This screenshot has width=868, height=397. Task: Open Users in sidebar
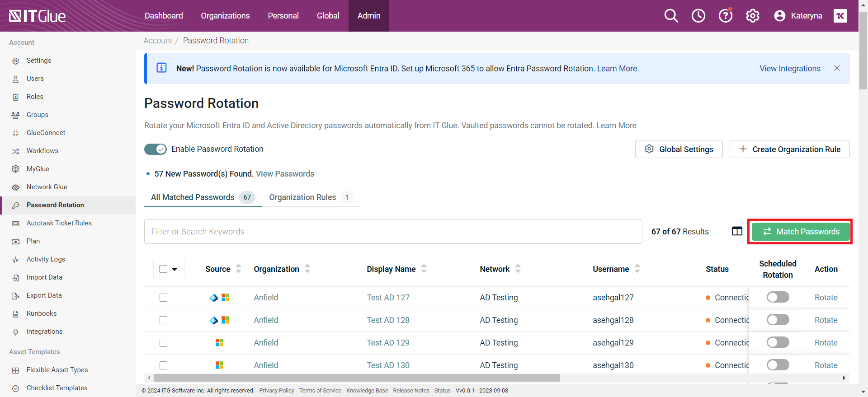point(35,79)
